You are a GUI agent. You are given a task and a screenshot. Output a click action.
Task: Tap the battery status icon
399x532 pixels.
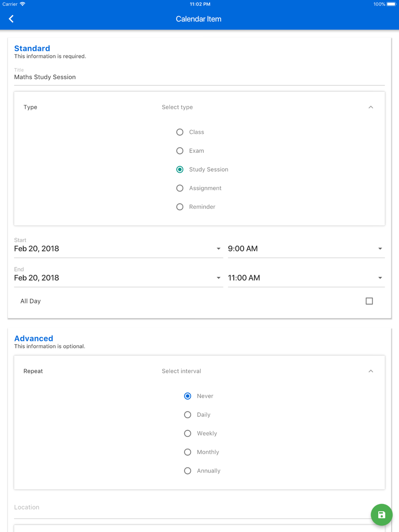click(391, 4)
